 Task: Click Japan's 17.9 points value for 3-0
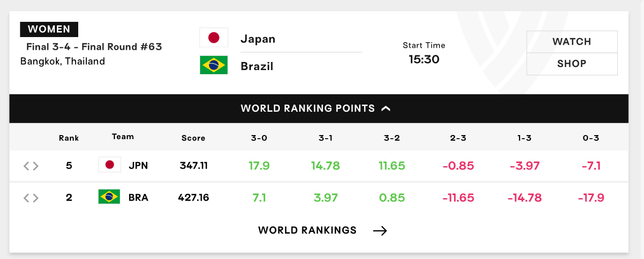(259, 166)
